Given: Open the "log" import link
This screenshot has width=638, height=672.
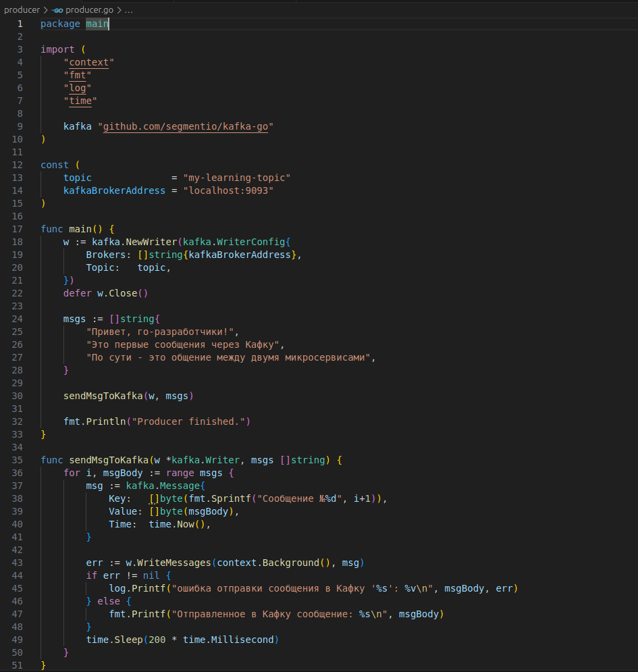Looking at the screenshot, I should 78,88.
